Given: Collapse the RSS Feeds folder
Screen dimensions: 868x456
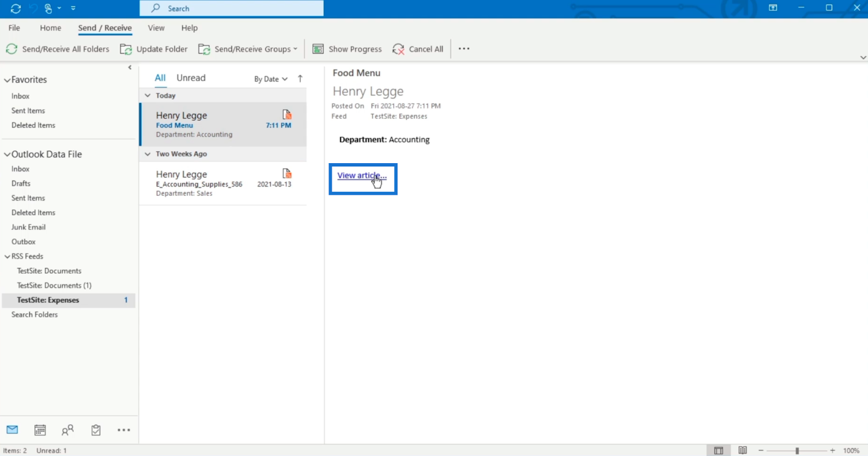Looking at the screenshot, I should (x=7, y=256).
